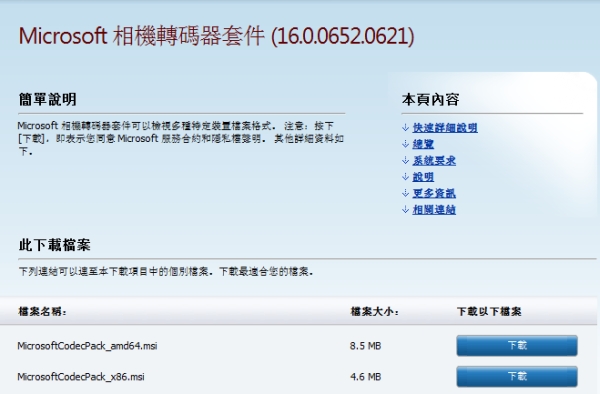
Task: Go to the 系統要求 link
Action: pos(434,161)
